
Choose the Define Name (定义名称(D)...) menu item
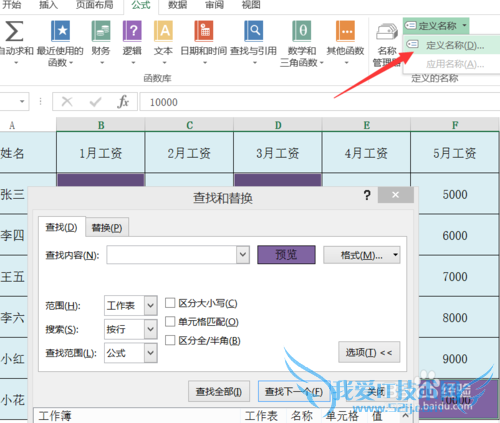pyautogui.click(x=452, y=45)
